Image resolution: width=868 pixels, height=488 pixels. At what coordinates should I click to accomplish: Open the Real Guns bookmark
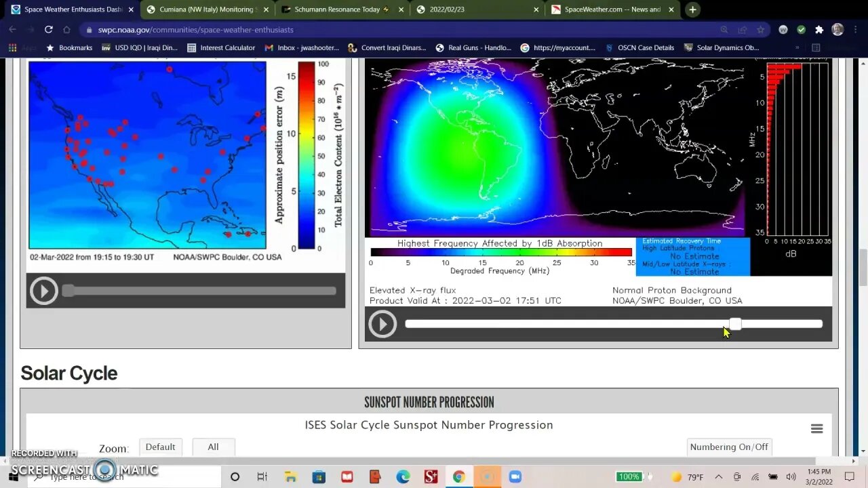(x=473, y=48)
